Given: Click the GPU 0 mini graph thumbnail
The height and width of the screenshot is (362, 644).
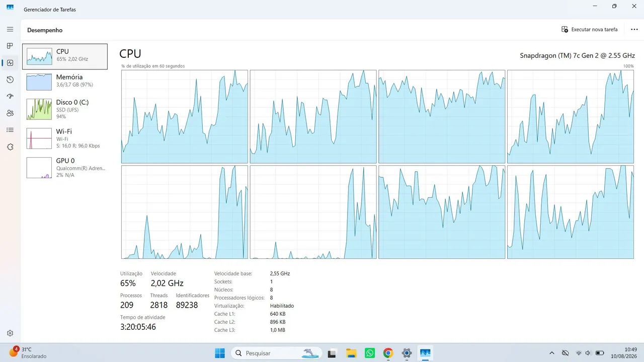Looking at the screenshot, I should pyautogui.click(x=39, y=168).
